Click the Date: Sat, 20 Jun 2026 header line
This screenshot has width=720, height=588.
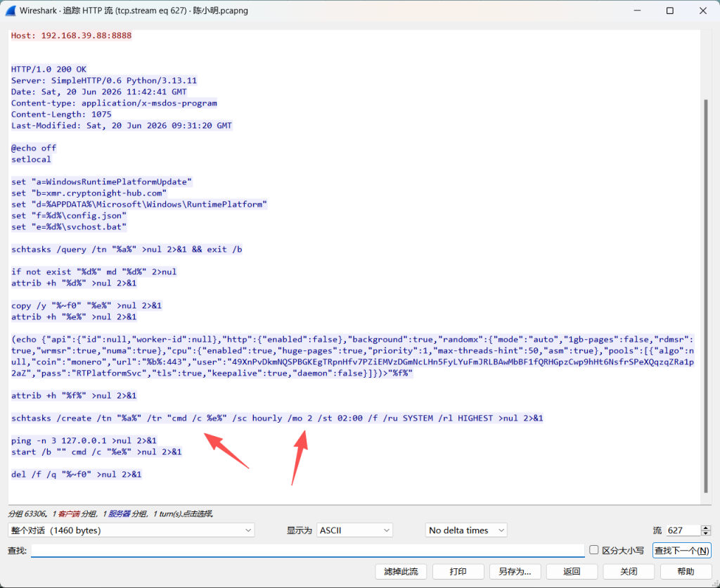(x=98, y=92)
